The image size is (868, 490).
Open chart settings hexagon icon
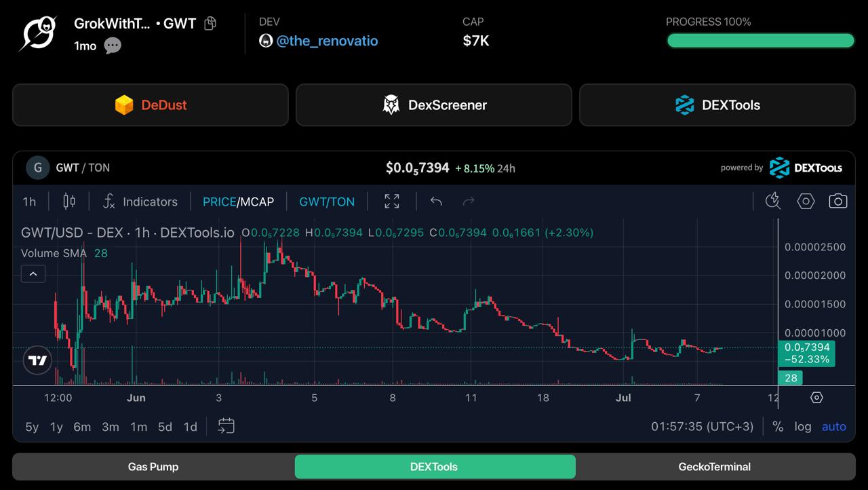click(x=806, y=201)
